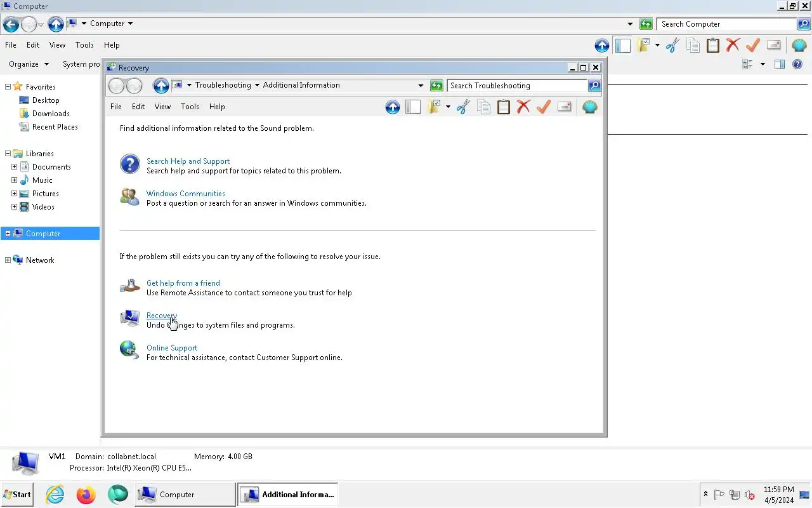Open Organize dropdown in Computer window
812x508 pixels.
pos(29,64)
